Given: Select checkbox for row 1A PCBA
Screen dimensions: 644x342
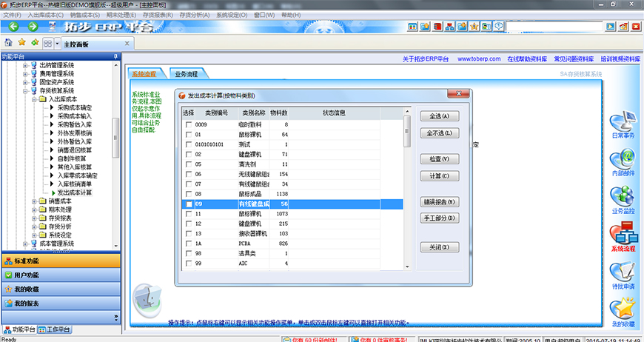Looking at the screenshot, I should coord(189,244).
